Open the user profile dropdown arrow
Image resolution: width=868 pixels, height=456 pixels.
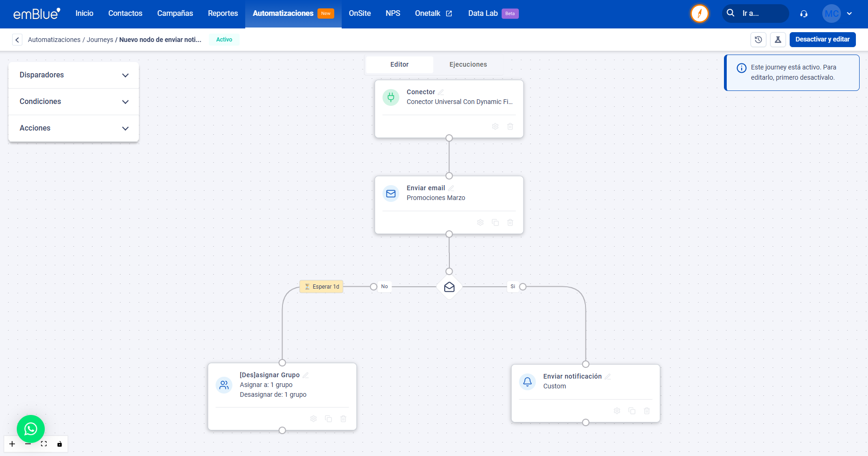coord(849,14)
